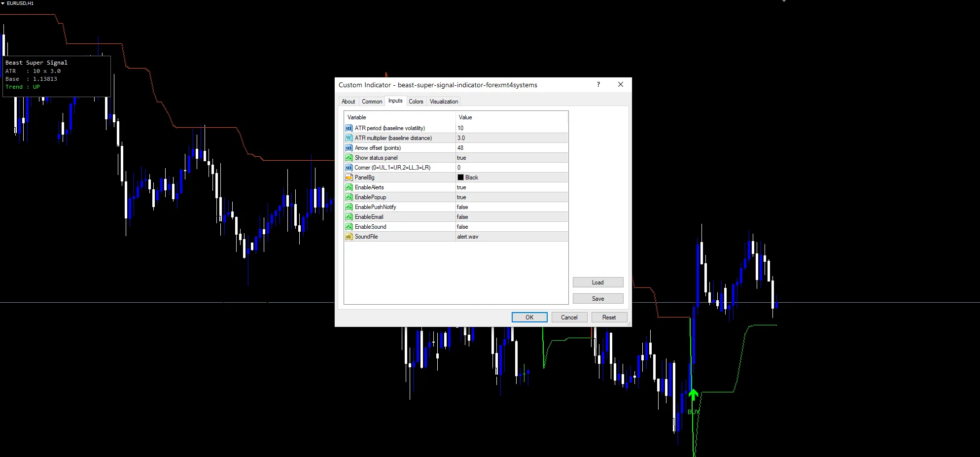Click the Black PanelBg color swatch

[x=460, y=177]
